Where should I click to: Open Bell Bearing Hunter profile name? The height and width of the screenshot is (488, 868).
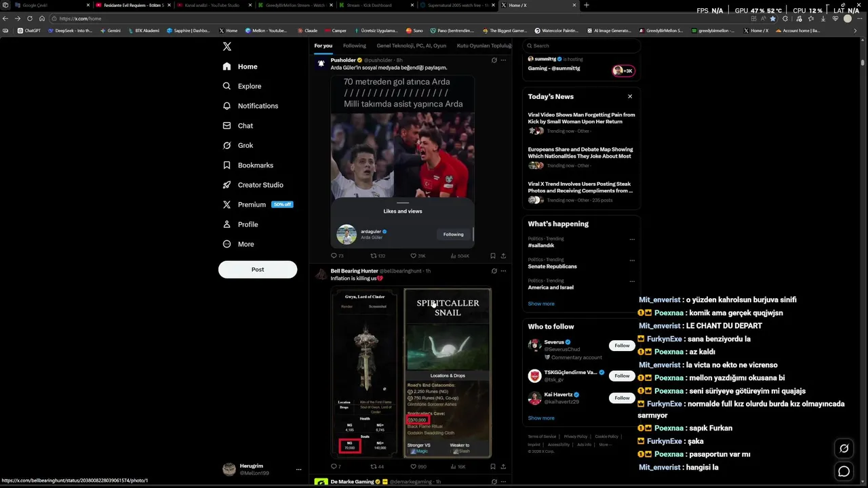tap(354, 271)
